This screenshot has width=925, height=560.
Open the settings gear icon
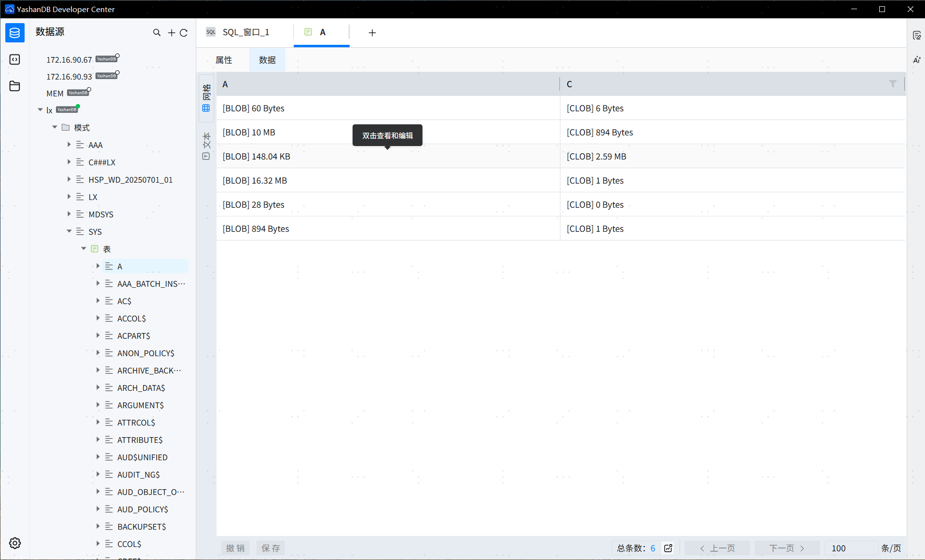coord(15,543)
